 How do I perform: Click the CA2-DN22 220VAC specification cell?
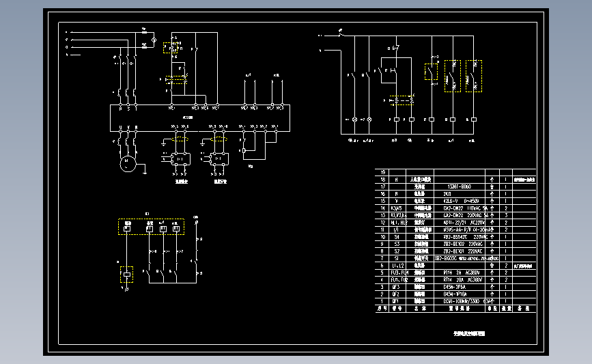coord(459,215)
